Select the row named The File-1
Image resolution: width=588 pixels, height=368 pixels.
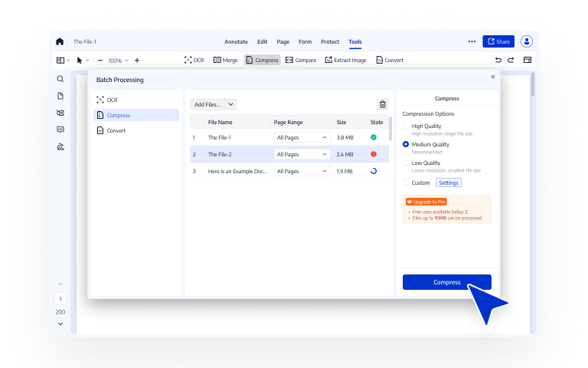(289, 137)
